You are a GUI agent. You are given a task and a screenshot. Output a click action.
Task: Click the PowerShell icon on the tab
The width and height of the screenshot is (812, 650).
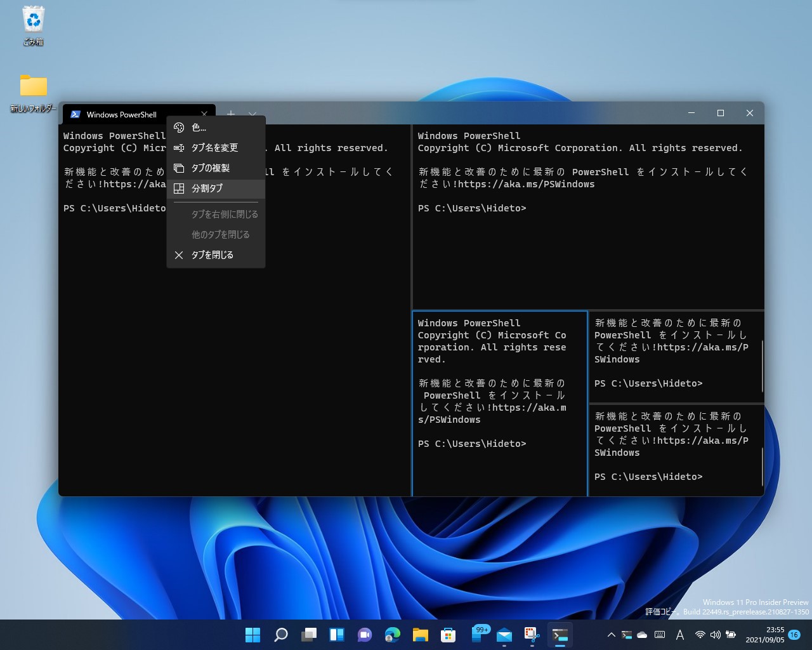click(x=75, y=114)
